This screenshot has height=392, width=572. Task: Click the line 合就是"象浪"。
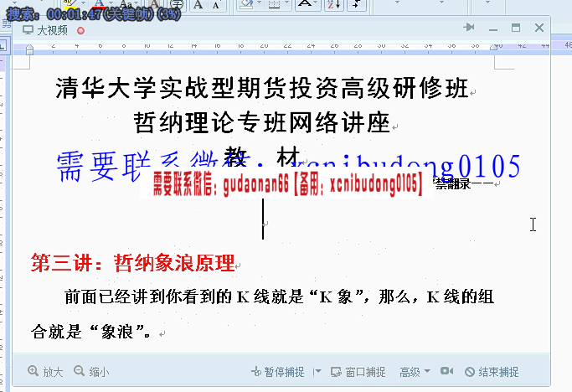(x=90, y=332)
